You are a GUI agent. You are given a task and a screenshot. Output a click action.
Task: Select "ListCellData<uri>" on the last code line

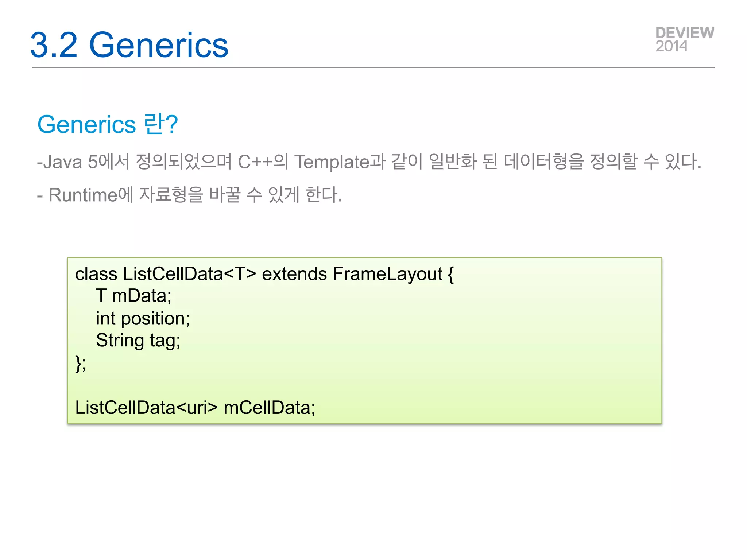pyautogui.click(x=146, y=408)
